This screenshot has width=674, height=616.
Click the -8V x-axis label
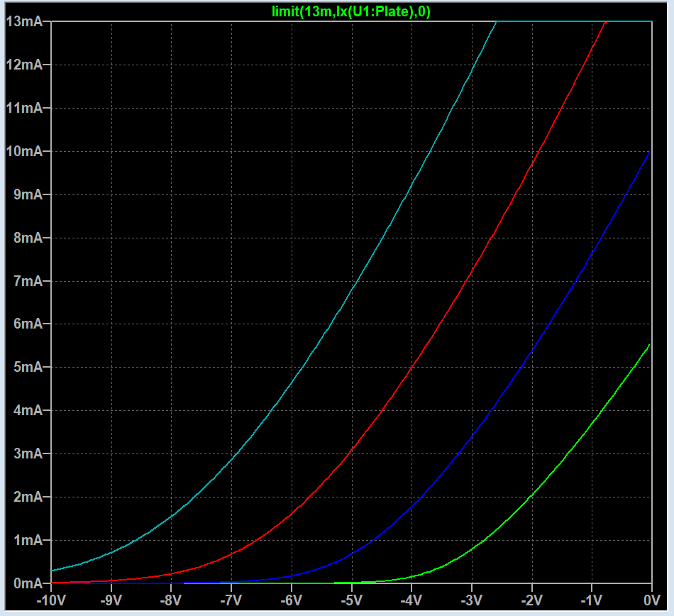pos(171,600)
